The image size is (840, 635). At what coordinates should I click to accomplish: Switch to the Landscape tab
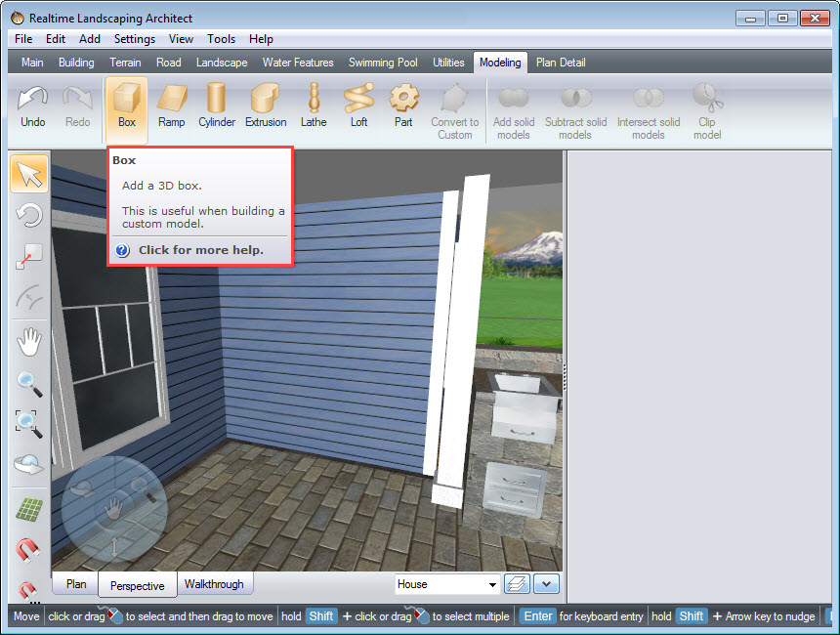222,63
